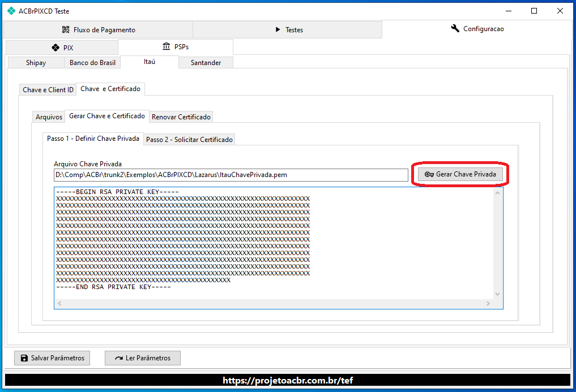
Task: Open the Banco do Brasil tab
Action: tap(92, 62)
